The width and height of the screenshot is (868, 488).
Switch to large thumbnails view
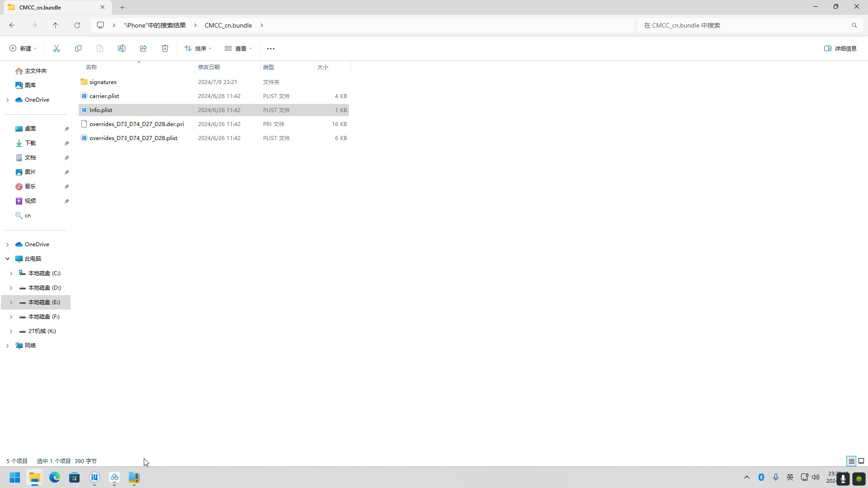pyautogui.click(x=861, y=461)
